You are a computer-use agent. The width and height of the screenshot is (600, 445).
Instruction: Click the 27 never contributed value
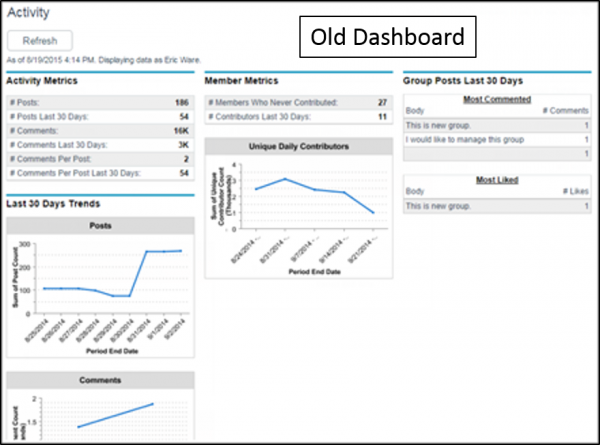(x=382, y=103)
